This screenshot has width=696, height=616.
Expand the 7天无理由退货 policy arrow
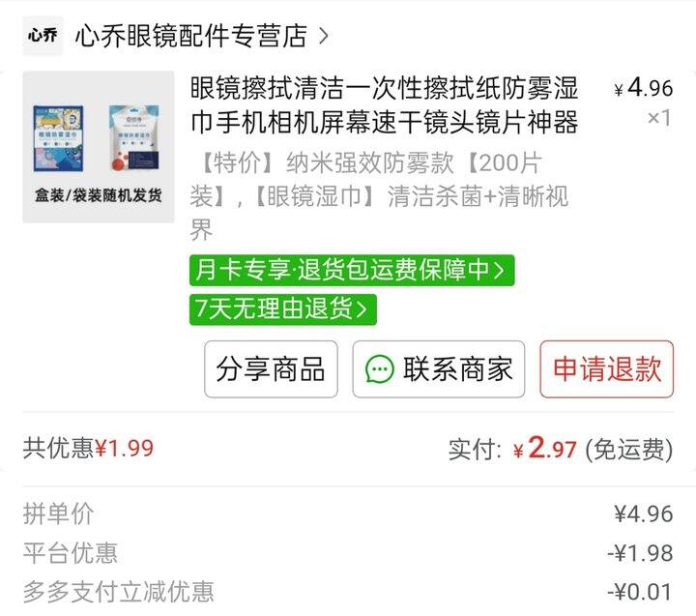click(362, 309)
